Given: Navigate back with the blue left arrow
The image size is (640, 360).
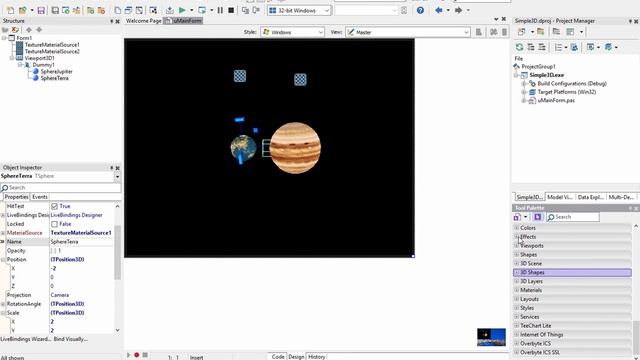Looking at the screenshot, I should tap(439, 10).
